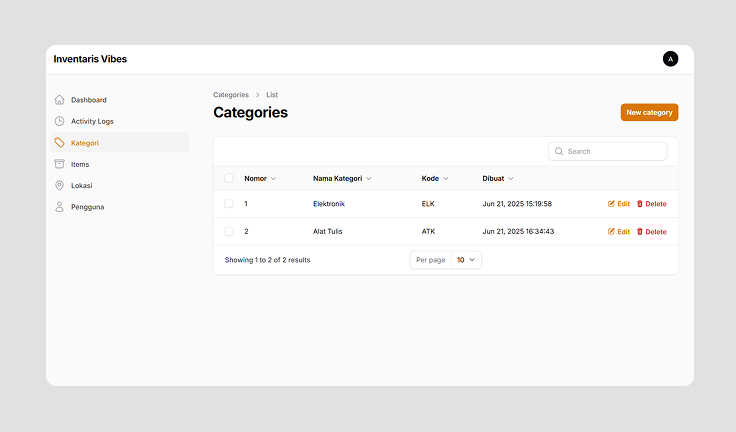Click the search magnifier icon
Image resolution: width=736 pixels, height=432 pixels.
click(559, 152)
